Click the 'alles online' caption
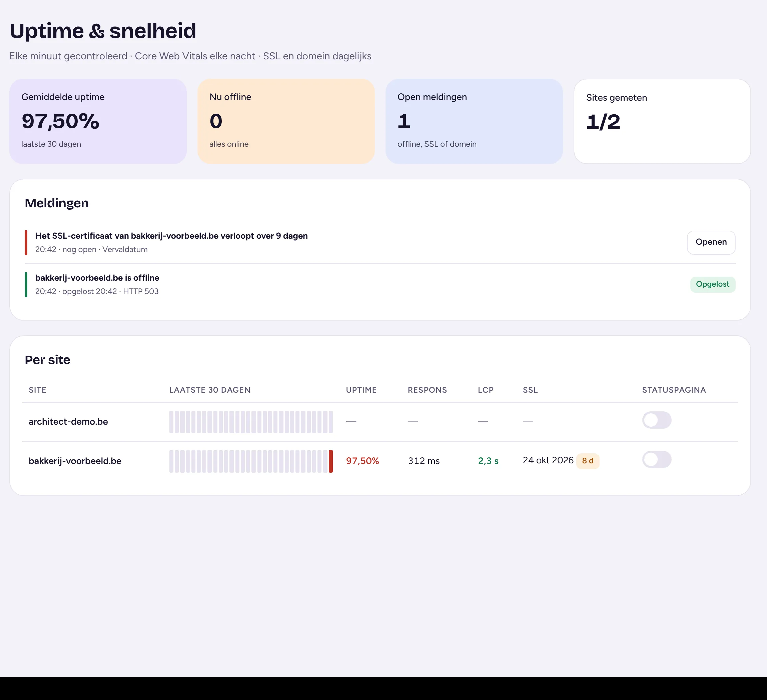This screenshot has height=700, width=767. 229,144
